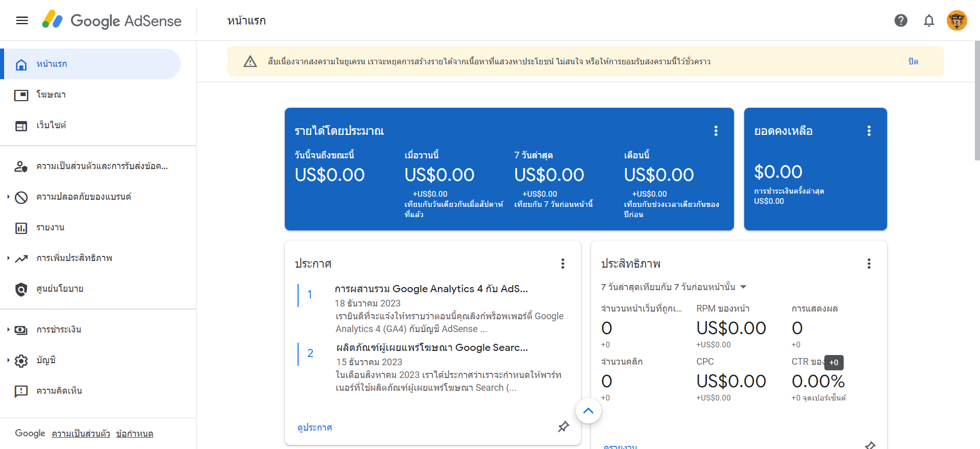Open the ความเป็นส่วนตัว footer link
980x449 pixels.
pyautogui.click(x=81, y=434)
